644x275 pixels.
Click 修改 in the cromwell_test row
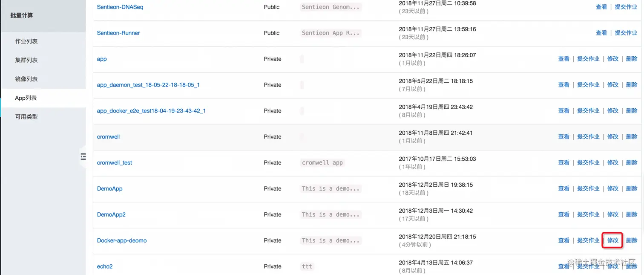point(613,163)
